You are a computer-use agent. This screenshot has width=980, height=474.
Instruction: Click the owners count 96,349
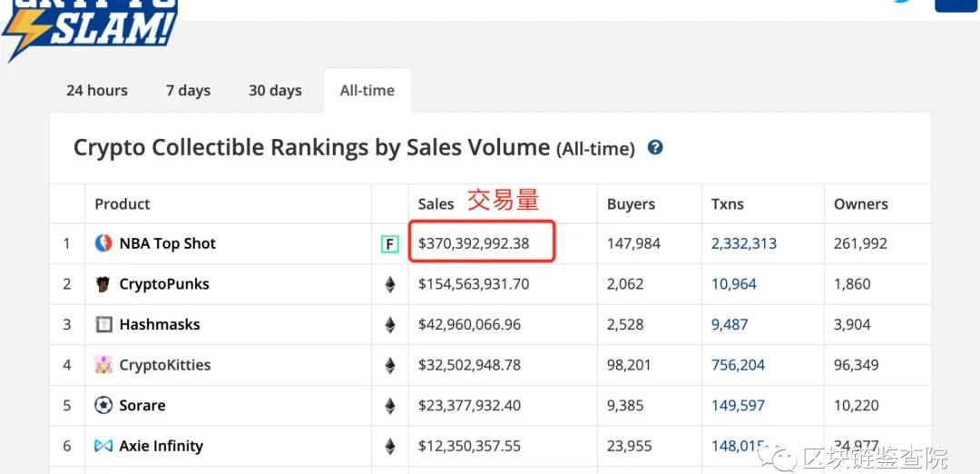pos(857,365)
